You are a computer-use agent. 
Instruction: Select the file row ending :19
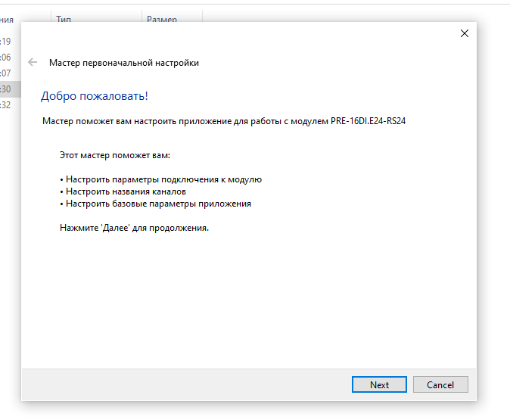coord(8,41)
